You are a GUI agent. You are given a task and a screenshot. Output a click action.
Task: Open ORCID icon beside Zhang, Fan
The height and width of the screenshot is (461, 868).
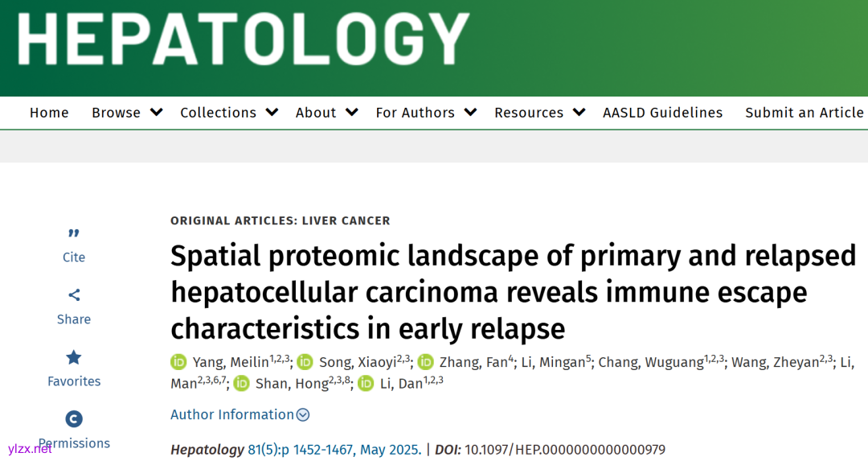(425, 362)
